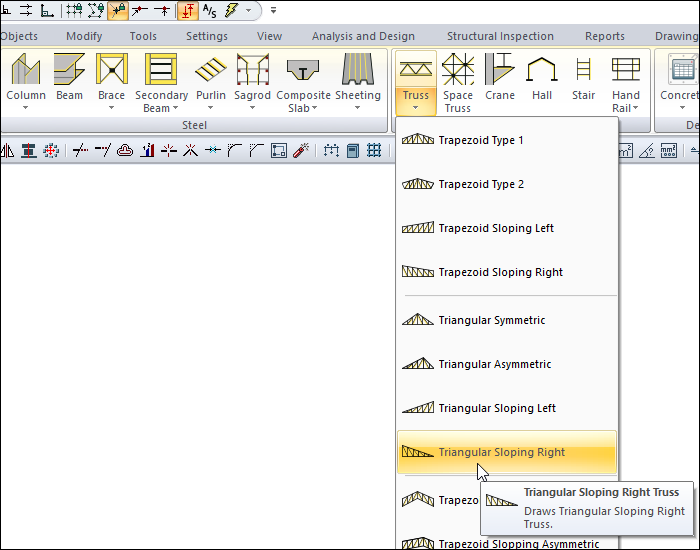
Task: Click the Space Truss icon
Action: (x=458, y=72)
